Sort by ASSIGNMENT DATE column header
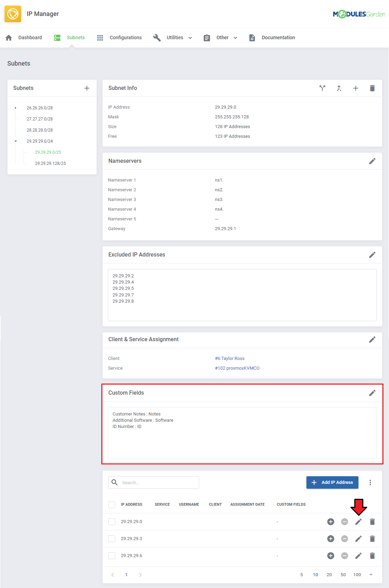This screenshot has height=588, width=389. [x=247, y=505]
